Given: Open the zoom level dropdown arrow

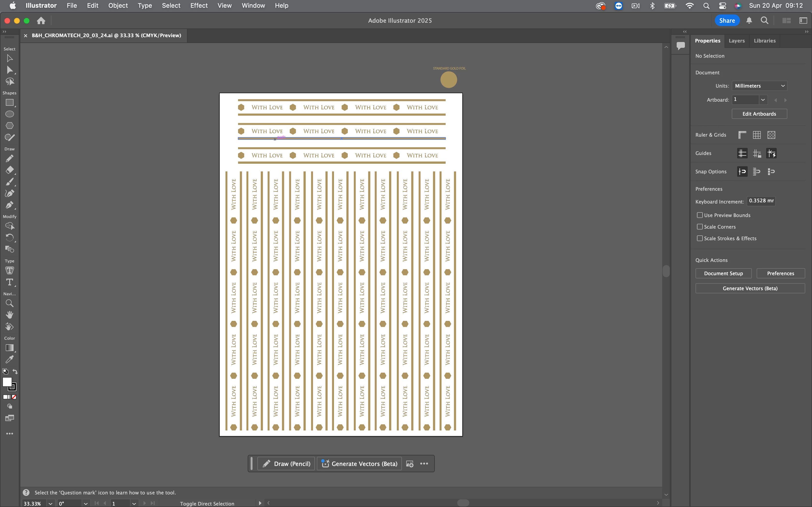Looking at the screenshot, I should tap(50, 503).
